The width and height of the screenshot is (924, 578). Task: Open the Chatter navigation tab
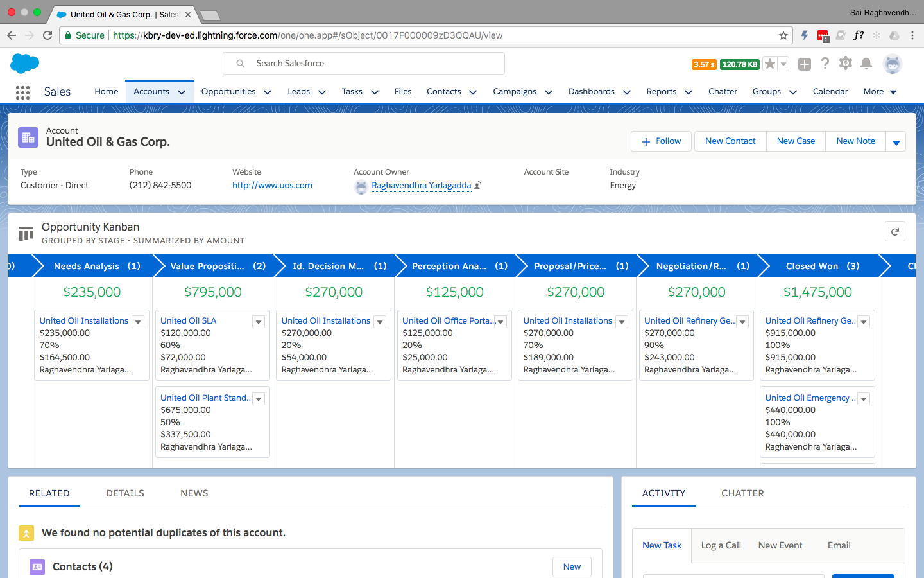click(723, 92)
